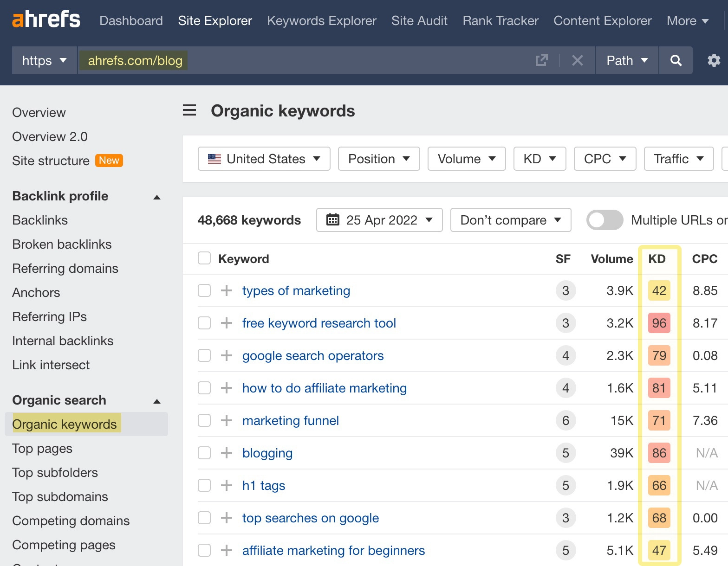Click SF badge 4 for google search operators
728x566 pixels.
pos(565,355)
